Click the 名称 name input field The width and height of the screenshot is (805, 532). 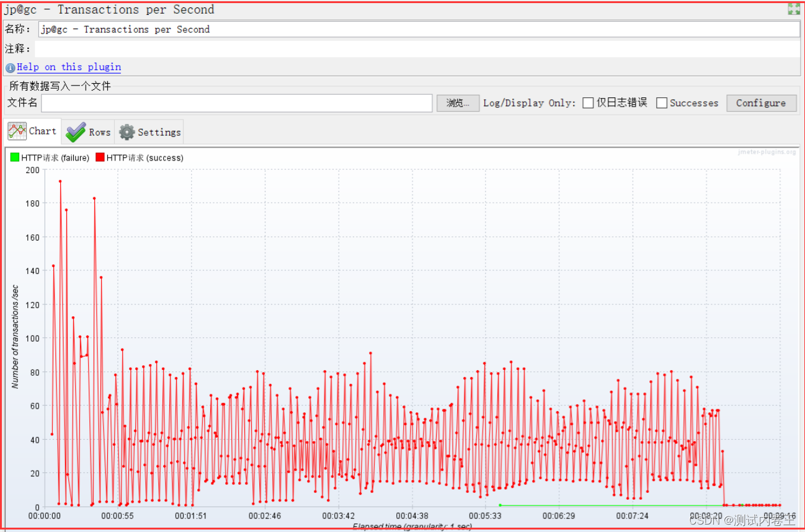click(419, 29)
